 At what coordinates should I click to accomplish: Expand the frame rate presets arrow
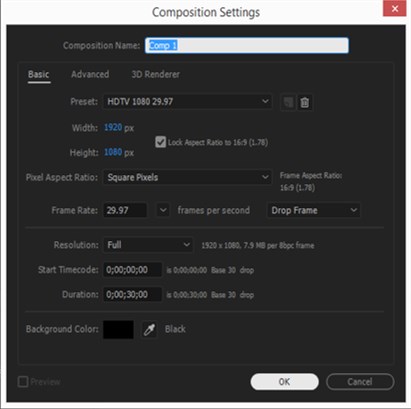(163, 210)
